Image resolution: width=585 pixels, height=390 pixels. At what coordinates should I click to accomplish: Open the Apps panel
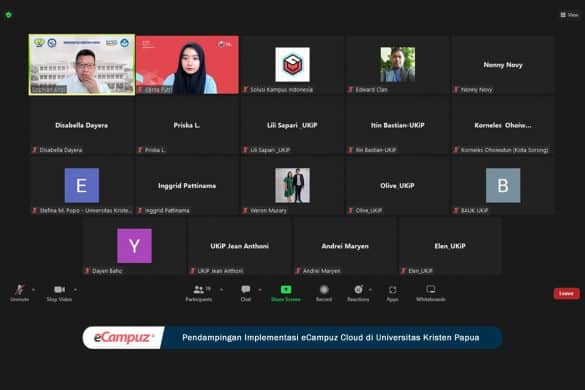(x=392, y=293)
